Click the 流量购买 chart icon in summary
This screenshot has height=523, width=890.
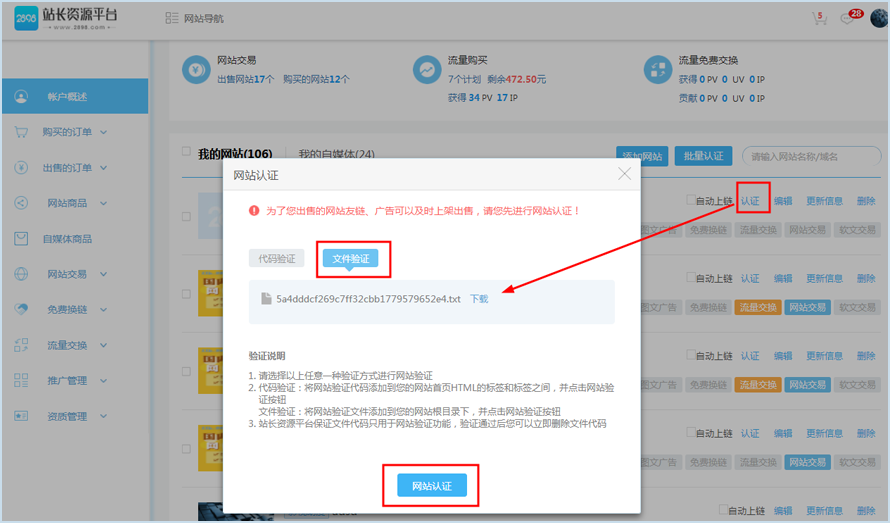click(x=427, y=71)
